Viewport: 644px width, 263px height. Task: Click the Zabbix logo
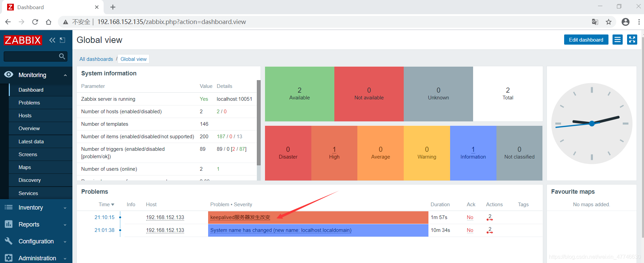pyautogui.click(x=23, y=40)
